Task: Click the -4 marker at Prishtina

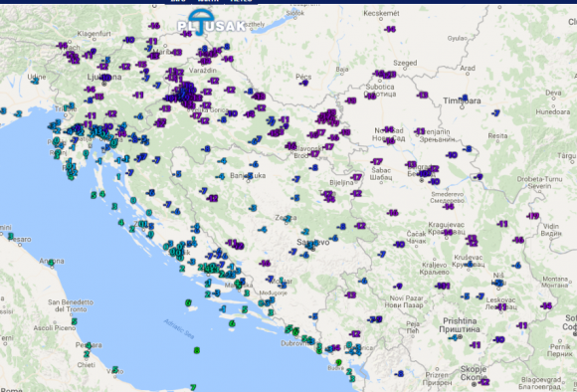Action: tap(454, 337)
